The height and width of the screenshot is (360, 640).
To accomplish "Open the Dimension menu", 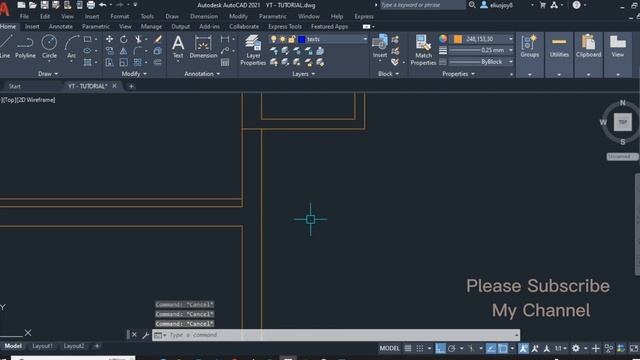I will [x=204, y=16].
